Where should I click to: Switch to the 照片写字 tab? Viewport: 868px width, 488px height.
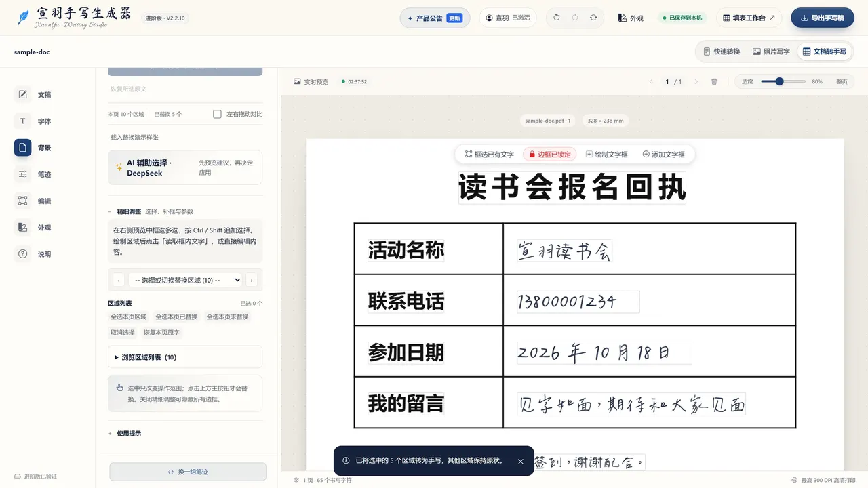(772, 52)
